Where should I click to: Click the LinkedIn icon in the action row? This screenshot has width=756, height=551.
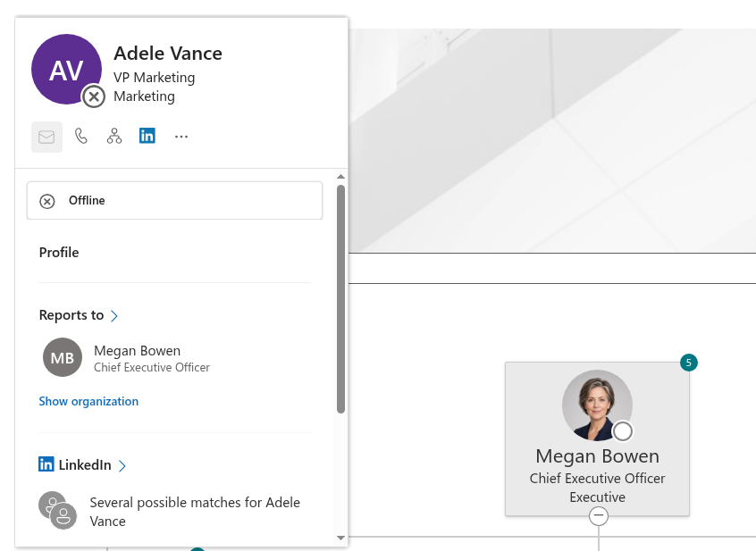[147, 136]
